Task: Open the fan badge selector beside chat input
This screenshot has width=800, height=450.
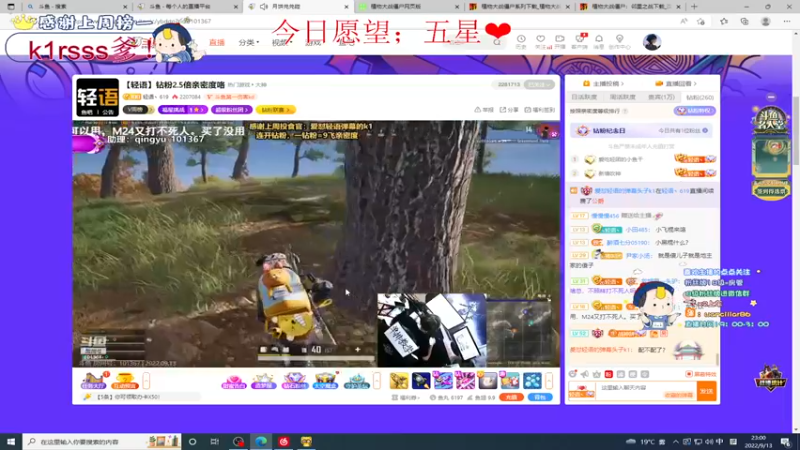Action: [x=582, y=391]
